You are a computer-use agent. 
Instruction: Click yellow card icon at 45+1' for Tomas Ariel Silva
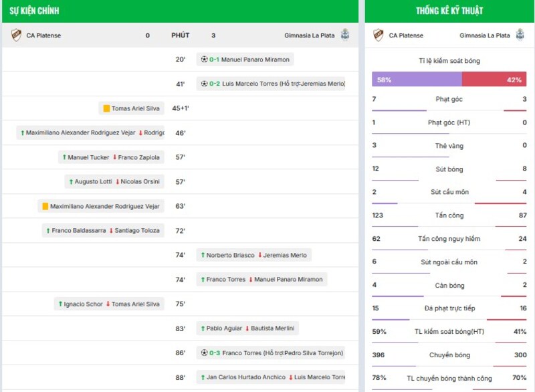pos(106,108)
